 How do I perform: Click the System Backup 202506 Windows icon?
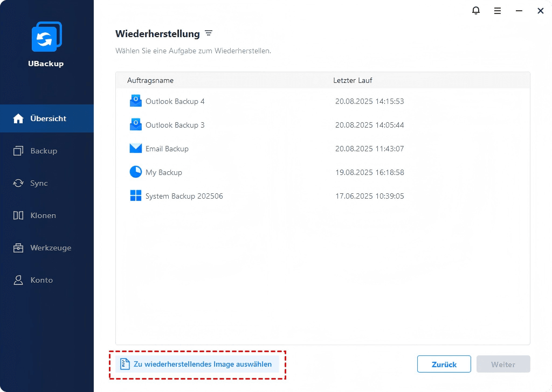(135, 196)
